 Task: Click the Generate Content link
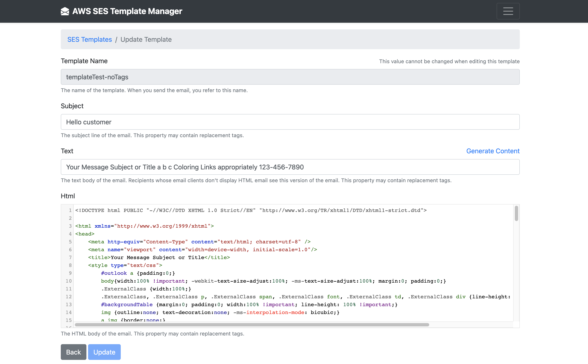(493, 151)
